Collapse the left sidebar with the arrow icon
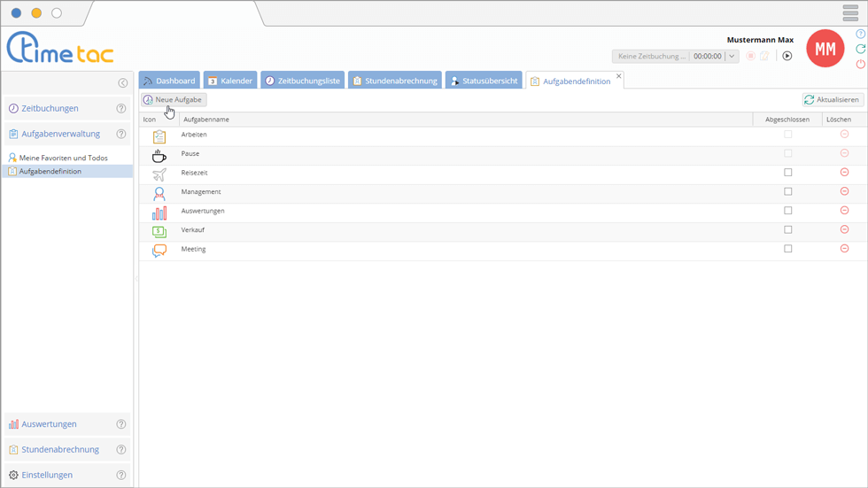868x488 pixels. pyautogui.click(x=123, y=83)
